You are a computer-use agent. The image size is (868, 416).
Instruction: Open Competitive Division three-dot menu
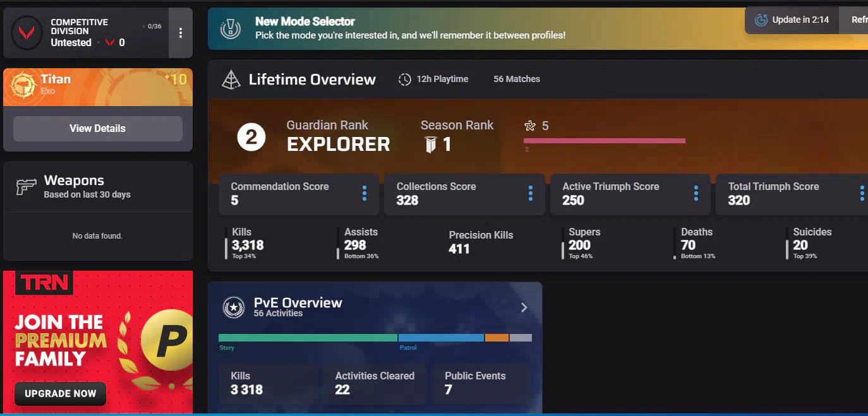click(x=181, y=33)
